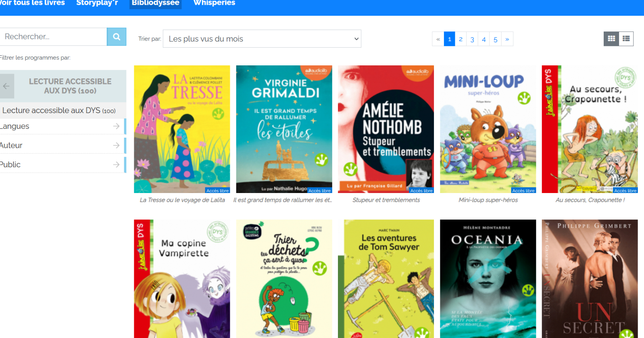Click the green hand icon on Nothomb cover
Image resolution: width=644 pixels, height=338 pixels.
click(350, 169)
